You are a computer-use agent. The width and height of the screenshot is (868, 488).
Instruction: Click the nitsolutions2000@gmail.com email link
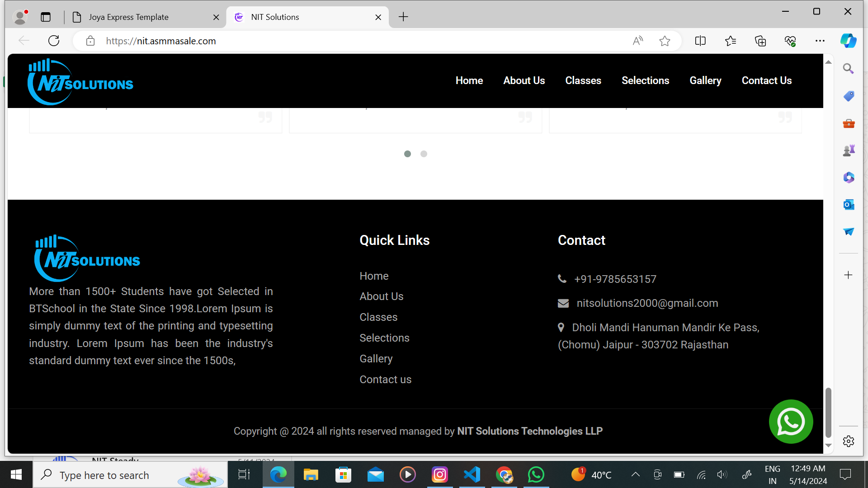[x=647, y=303]
